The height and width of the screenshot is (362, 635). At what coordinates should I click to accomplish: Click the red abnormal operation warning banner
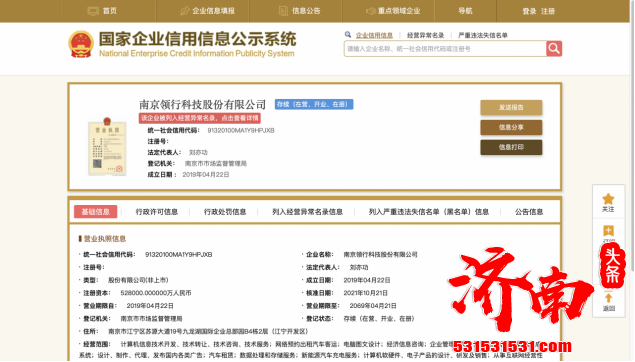pos(200,118)
